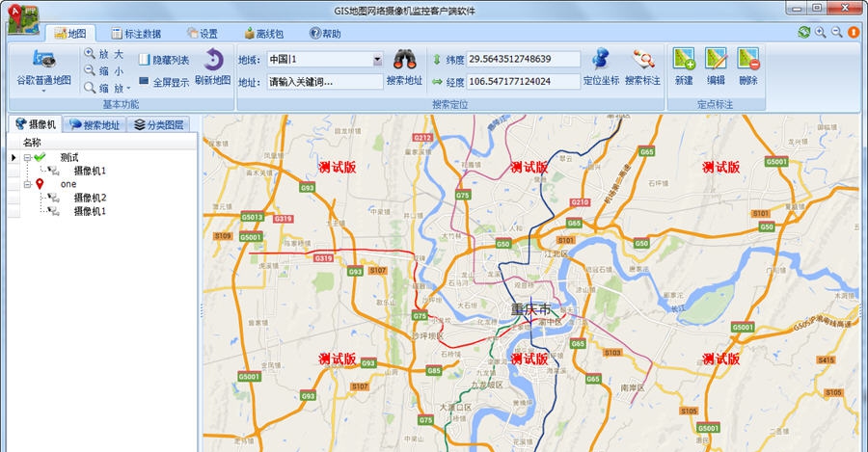
Task: Click 隐藏列表 to hide the list
Action: coord(163,60)
